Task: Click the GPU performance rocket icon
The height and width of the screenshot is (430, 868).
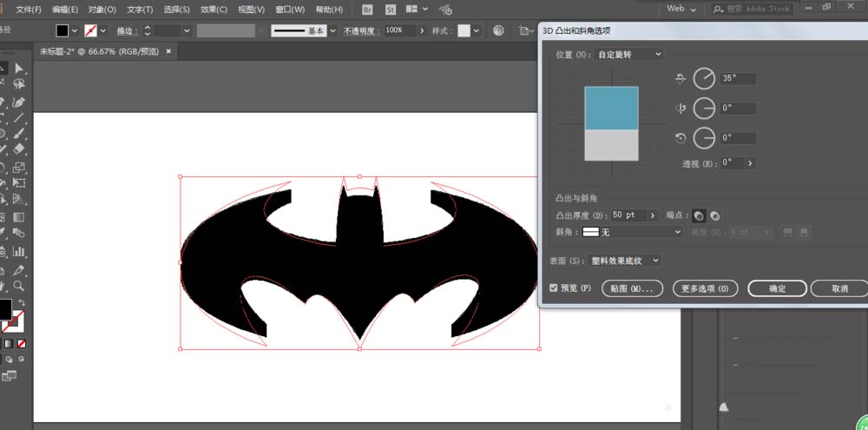Action: 445,10
